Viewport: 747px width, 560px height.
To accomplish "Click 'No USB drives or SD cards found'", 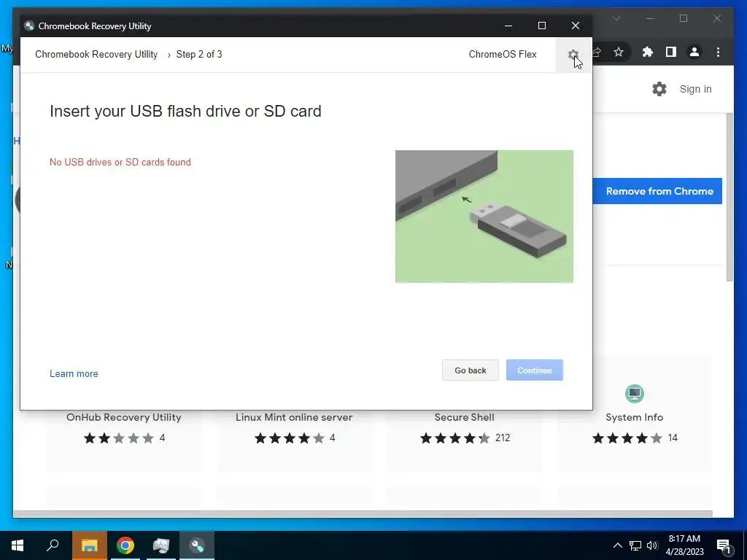I will (120, 162).
